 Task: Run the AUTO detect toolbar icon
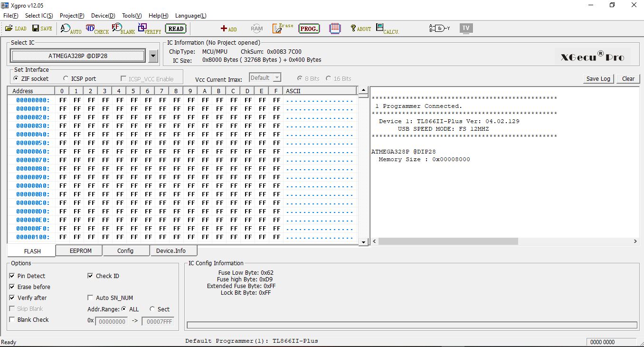pos(71,29)
